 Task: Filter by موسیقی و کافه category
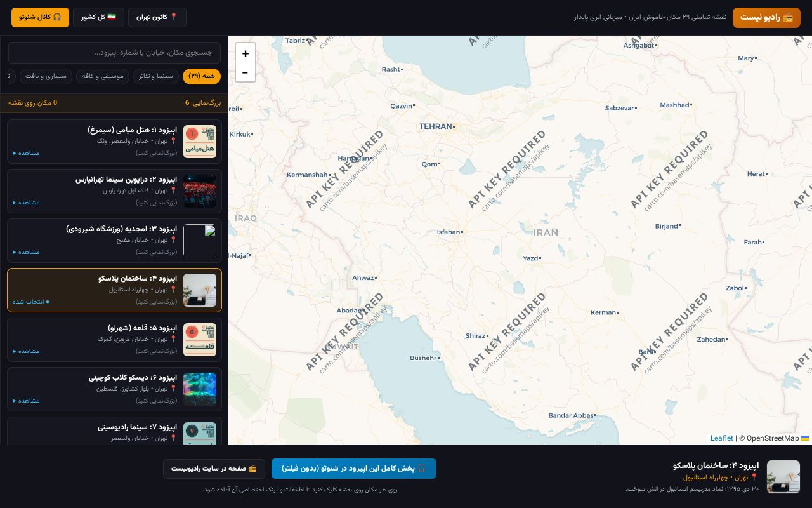[x=103, y=76]
